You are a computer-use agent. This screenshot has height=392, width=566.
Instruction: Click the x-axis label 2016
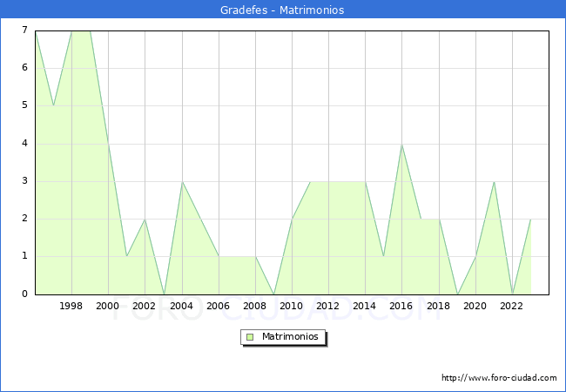(401, 306)
